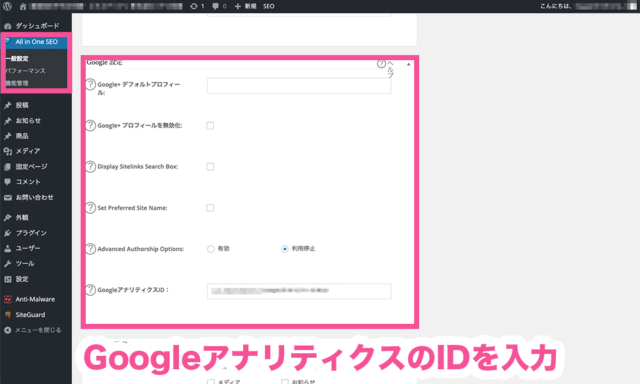The width and height of the screenshot is (640, 384).
Task: Open 設定 in the sidebar
Action: coord(22,279)
